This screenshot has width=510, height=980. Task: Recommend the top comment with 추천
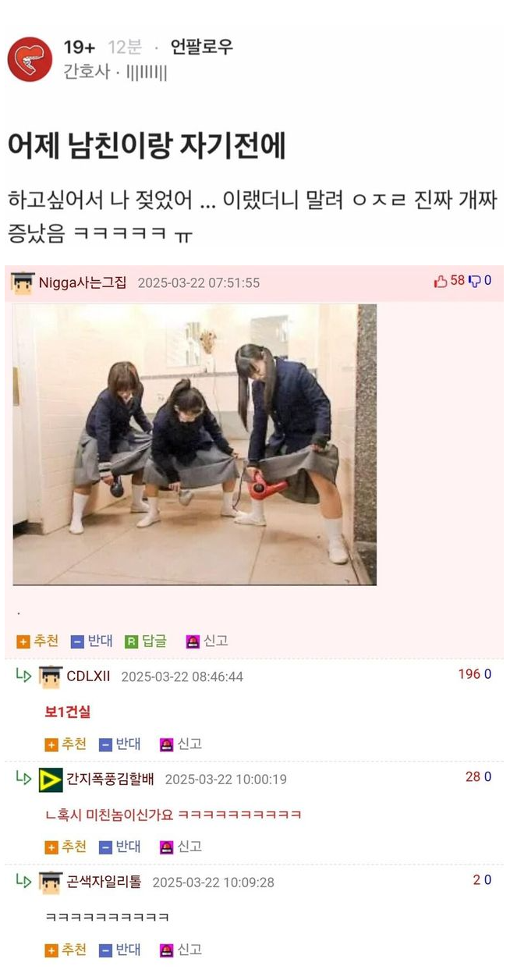click(37, 641)
